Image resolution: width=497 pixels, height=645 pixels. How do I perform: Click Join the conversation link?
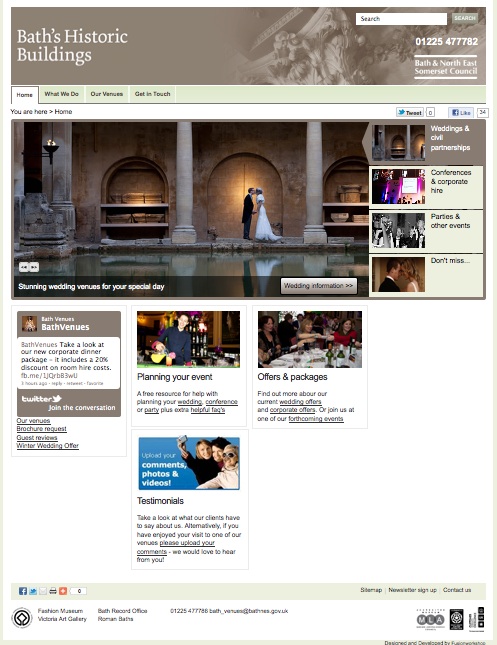[x=82, y=408]
